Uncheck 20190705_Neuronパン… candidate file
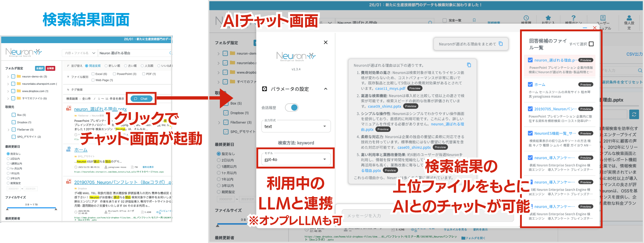 (x=530, y=109)
